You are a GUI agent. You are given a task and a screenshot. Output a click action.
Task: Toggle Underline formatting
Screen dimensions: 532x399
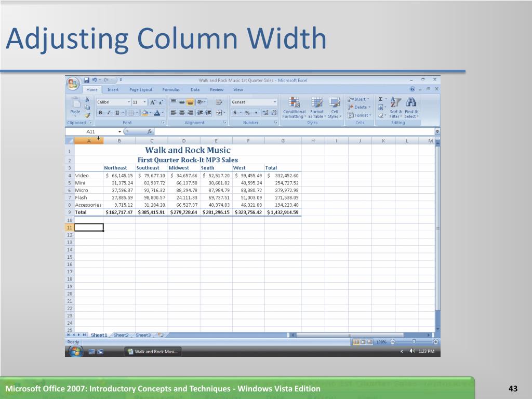click(117, 113)
